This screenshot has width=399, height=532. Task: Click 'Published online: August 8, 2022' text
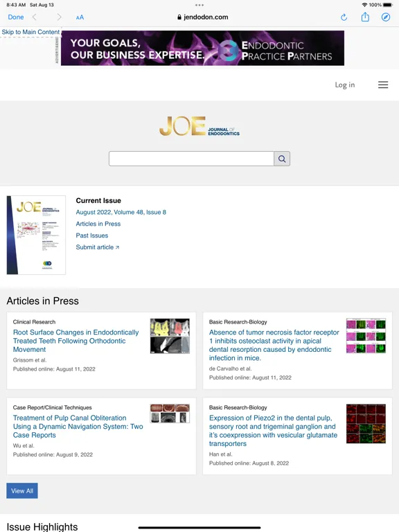tap(249, 463)
